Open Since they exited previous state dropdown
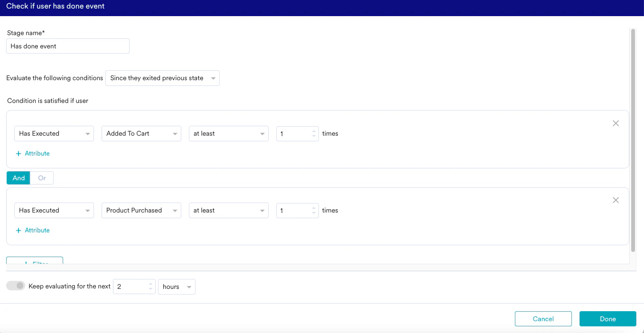This screenshot has width=644, height=333. coord(162,78)
